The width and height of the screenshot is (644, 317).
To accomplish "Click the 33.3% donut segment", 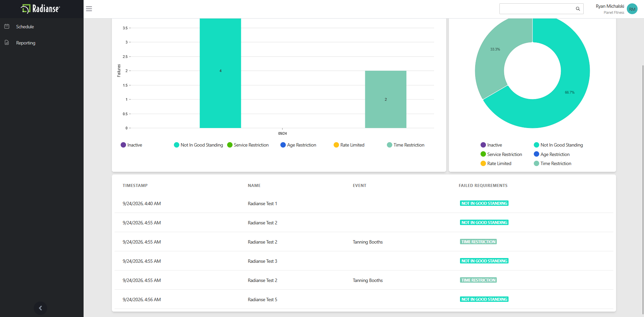I will click(x=495, y=49).
